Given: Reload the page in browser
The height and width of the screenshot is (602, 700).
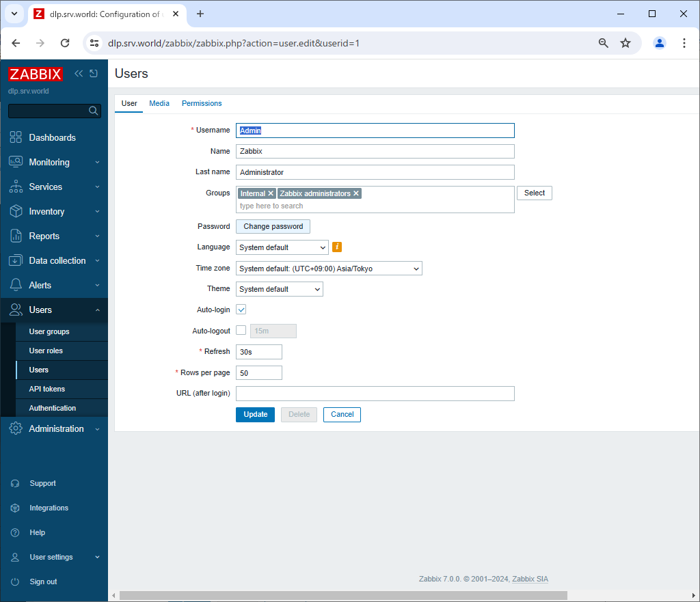Looking at the screenshot, I should (65, 43).
